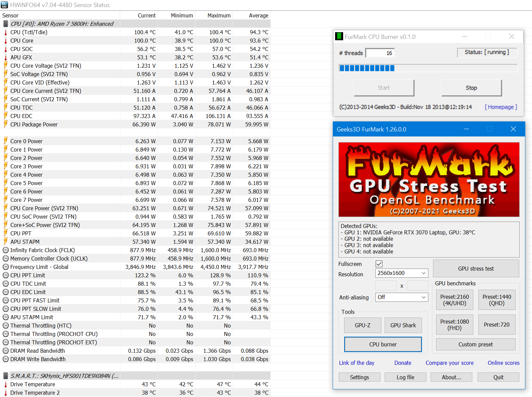Open FurMark Settings
Screen dimensions: 532x397
[360, 377]
